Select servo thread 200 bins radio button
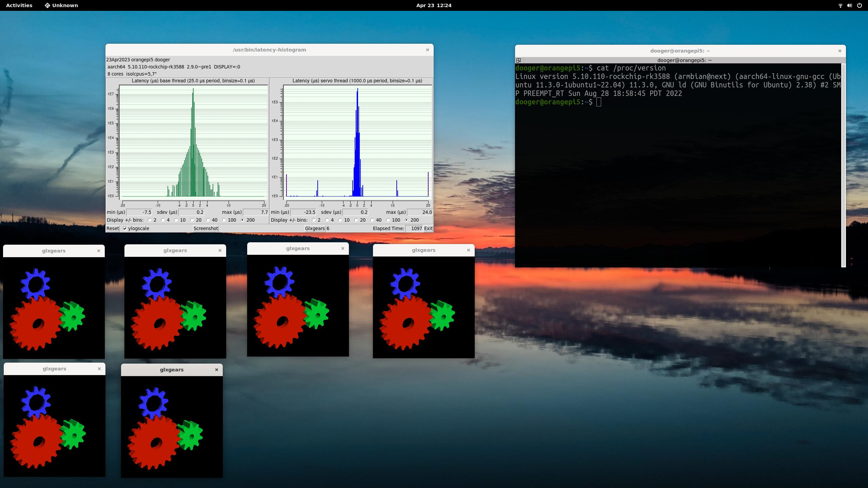 (407, 220)
